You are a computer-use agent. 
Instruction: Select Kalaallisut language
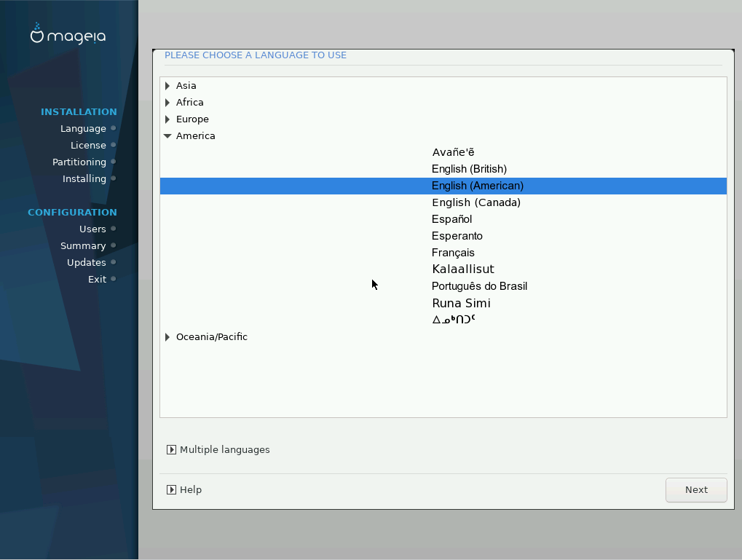pyautogui.click(x=462, y=269)
